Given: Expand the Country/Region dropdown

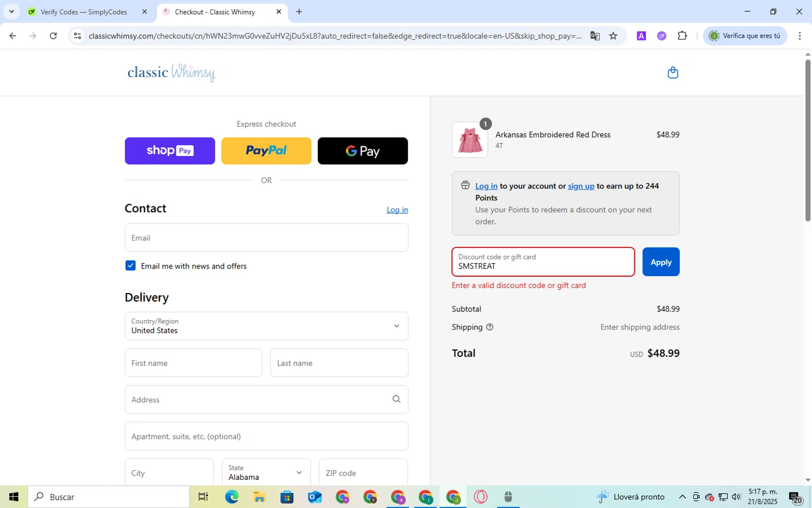Looking at the screenshot, I should (x=266, y=326).
